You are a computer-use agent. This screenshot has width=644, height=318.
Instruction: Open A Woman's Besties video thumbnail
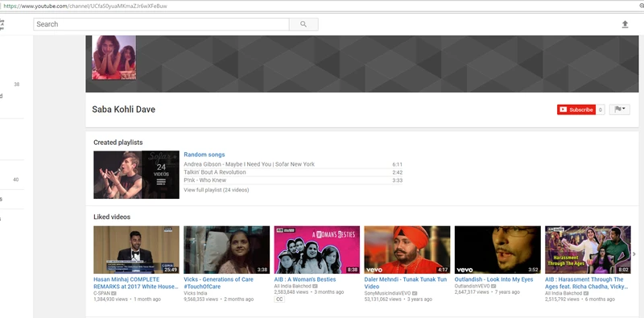point(317,250)
